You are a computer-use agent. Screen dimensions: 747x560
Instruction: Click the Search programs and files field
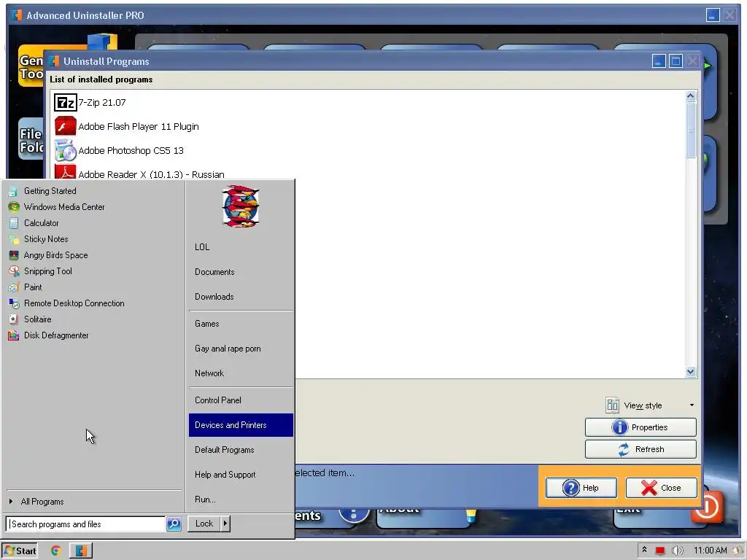click(x=86, y=524)
